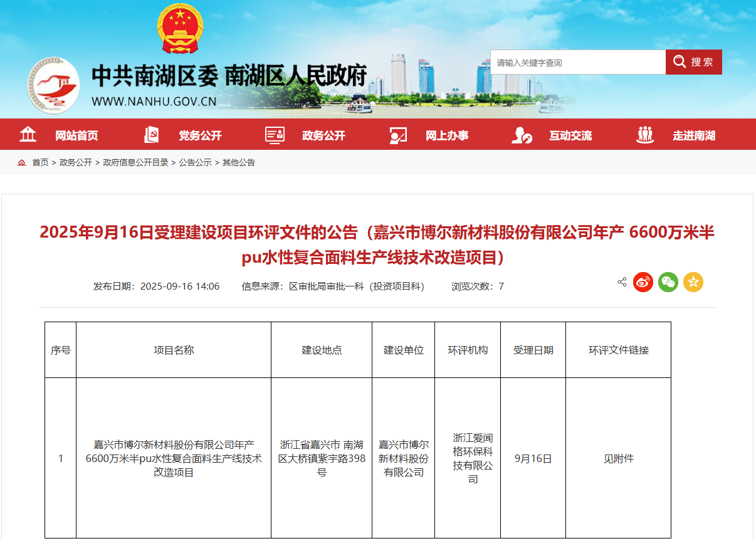Click the building icon beside 网站首页
The height and width of the screenshot is (541, 756).
click(x=28, y=135)
